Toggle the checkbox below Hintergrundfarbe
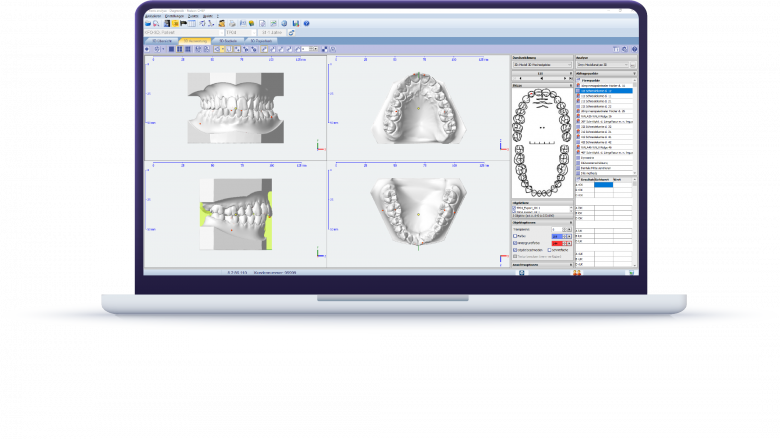 pyautogui.click(x=514, y=249)
